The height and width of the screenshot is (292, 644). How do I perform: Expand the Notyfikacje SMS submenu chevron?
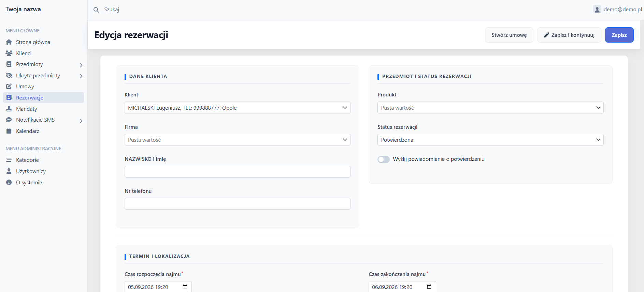(x=81, y=121)
